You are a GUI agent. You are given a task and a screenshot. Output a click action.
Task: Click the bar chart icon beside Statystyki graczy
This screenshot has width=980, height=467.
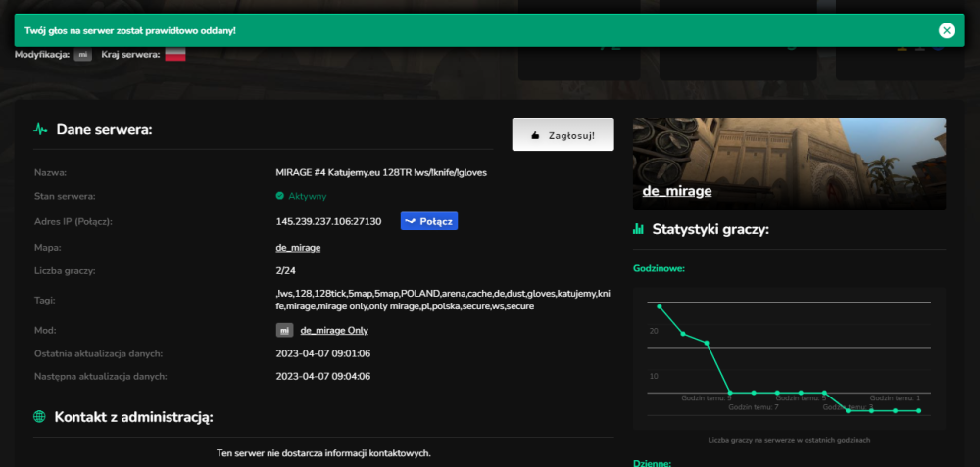[x=638, y=229]
